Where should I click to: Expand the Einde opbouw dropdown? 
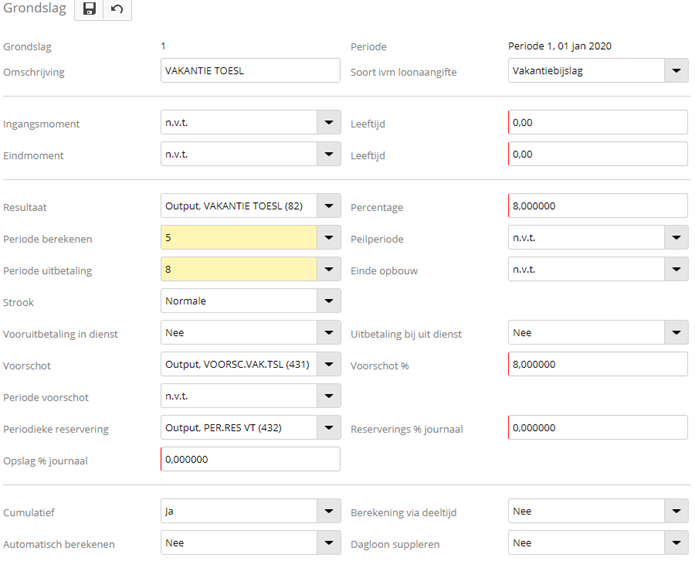point(677,269)
